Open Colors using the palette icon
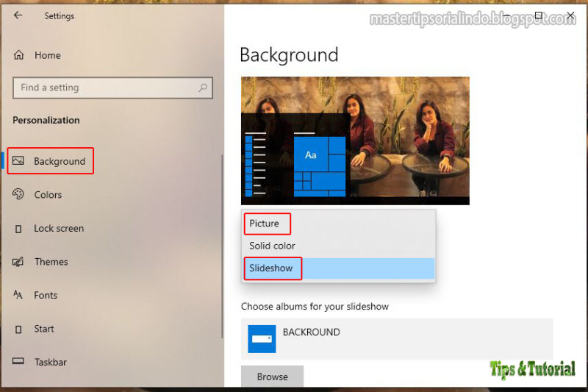Screen dimensions: 588x392 (18, 194)
